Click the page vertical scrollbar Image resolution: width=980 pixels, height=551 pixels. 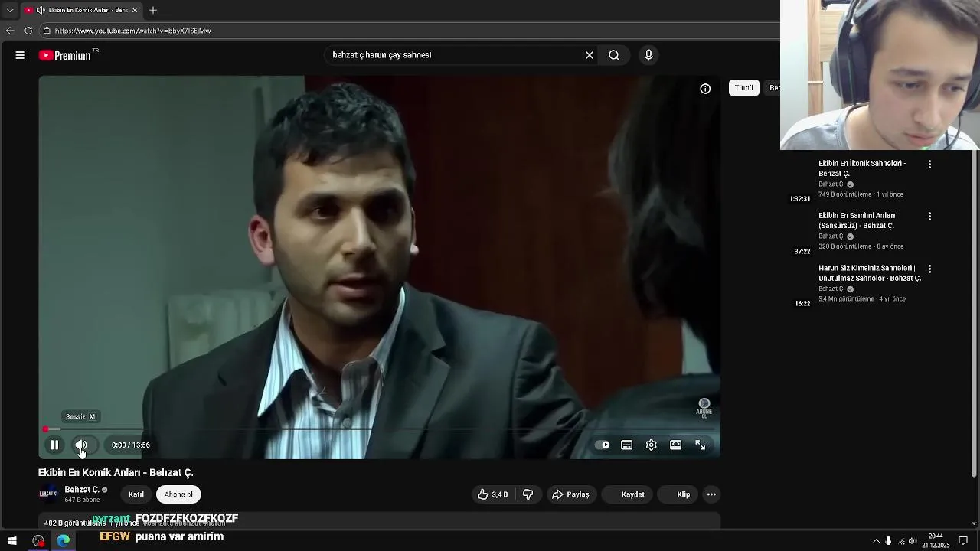[974, 314]
